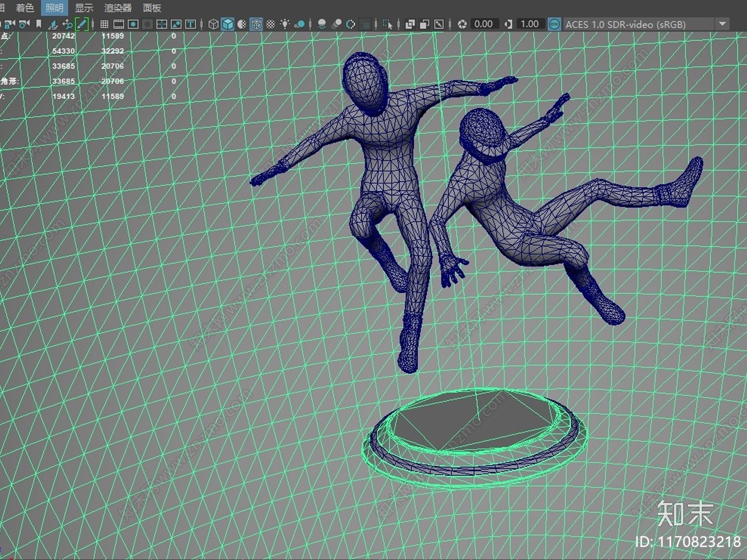Click the Exposure reset icon
This screenshot has width=747, height=560.
click(x=462, y=24)
